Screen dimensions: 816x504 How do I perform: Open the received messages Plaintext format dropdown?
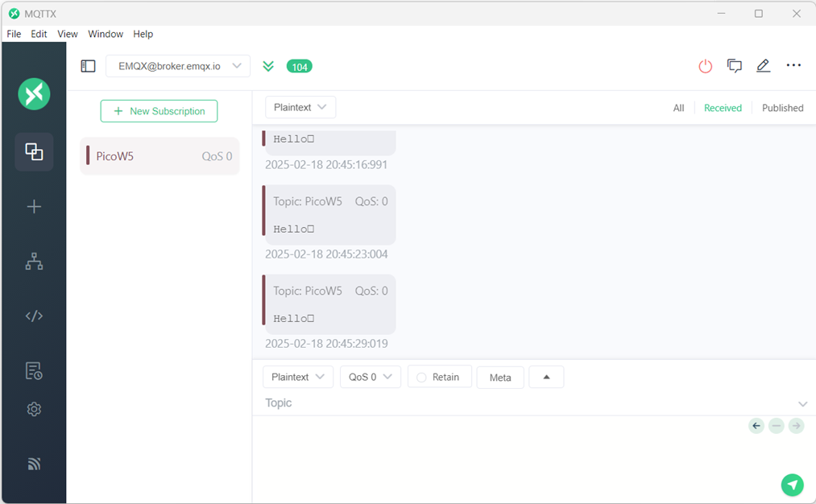300,107
